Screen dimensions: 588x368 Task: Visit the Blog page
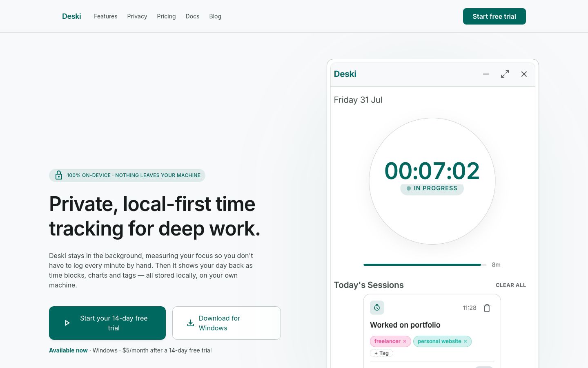(215, 16)
